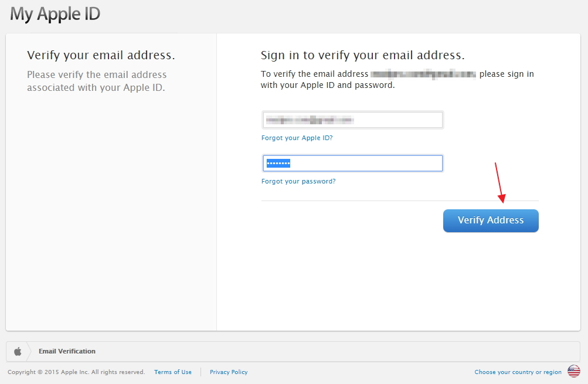This screenshot has height=384, width=588.
Task: Click the left panel Verify your email heading
Action: tap(101, 56)
